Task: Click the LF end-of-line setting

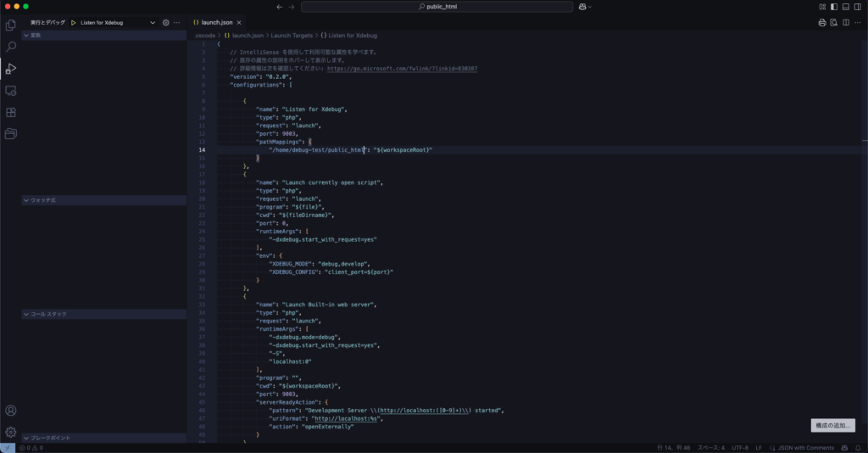Action: click(x=759, y=448)
